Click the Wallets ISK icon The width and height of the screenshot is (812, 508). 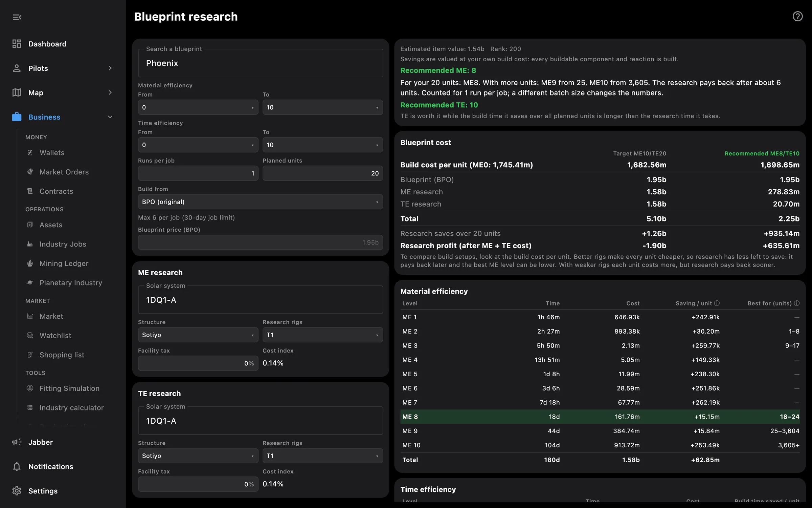30,153
